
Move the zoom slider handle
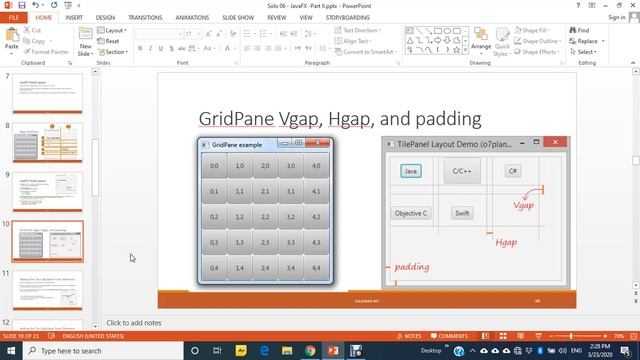click(x=571, y=336)
